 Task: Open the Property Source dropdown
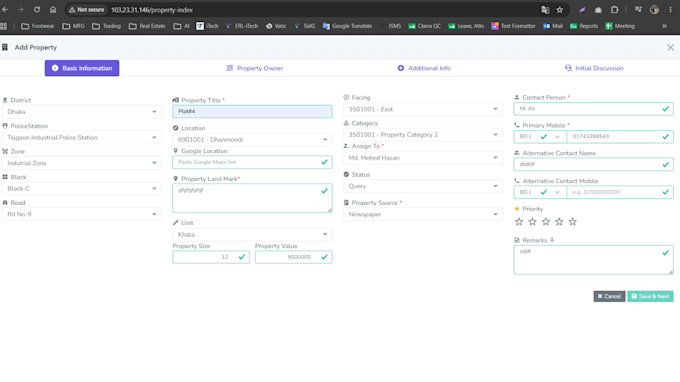pos(423,214)
